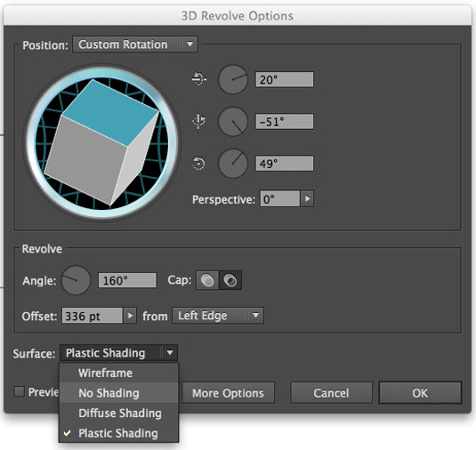Click the Cancel button
Screen dimensions: 476x450
pyautogui.click(x=331, y=393)
